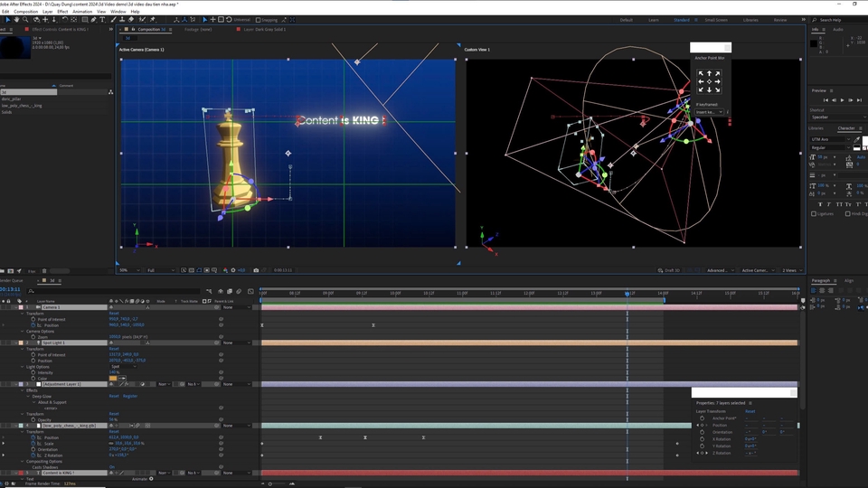The height and width of the screenshot is (488, 868).
Task: Go to first frame in Preview panel
Action: (826, 100)
